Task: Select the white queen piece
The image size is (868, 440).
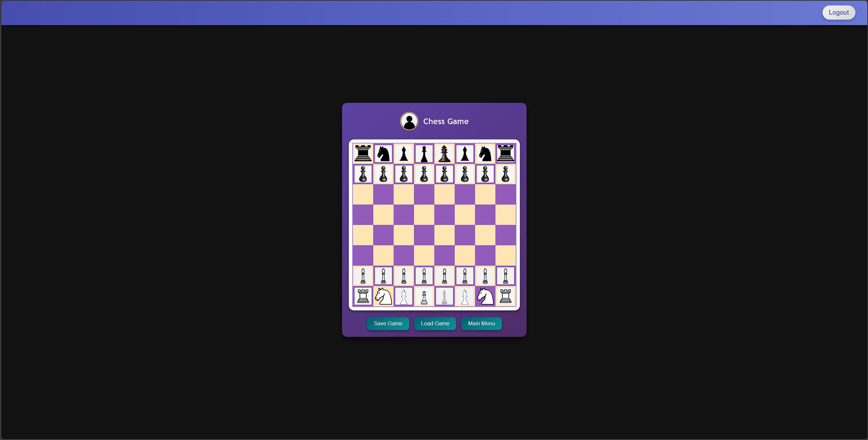Action: tap(424, 296)
